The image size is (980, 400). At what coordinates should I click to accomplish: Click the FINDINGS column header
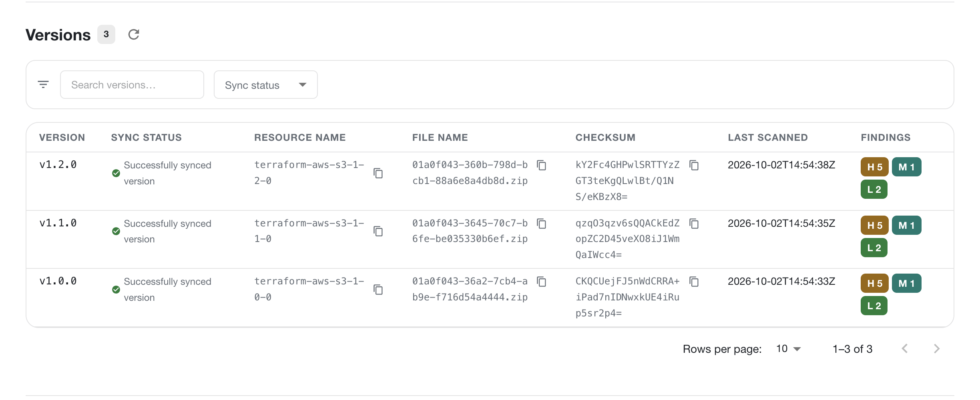tap(886, 138)
